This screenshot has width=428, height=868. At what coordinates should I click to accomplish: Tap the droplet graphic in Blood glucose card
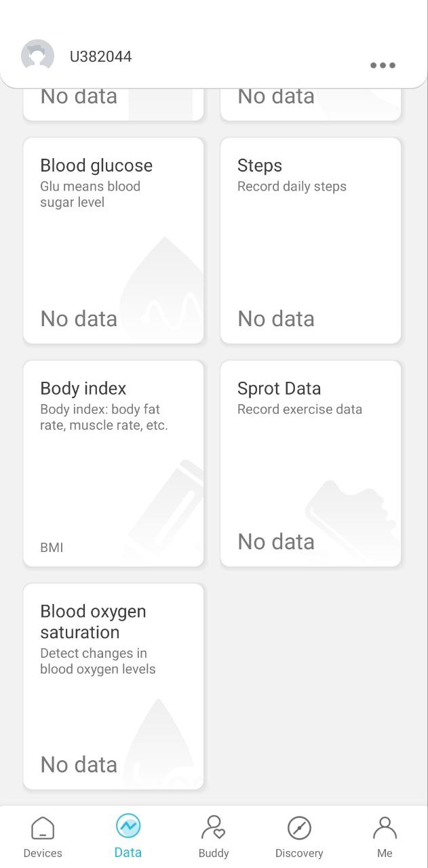point(162,290)
